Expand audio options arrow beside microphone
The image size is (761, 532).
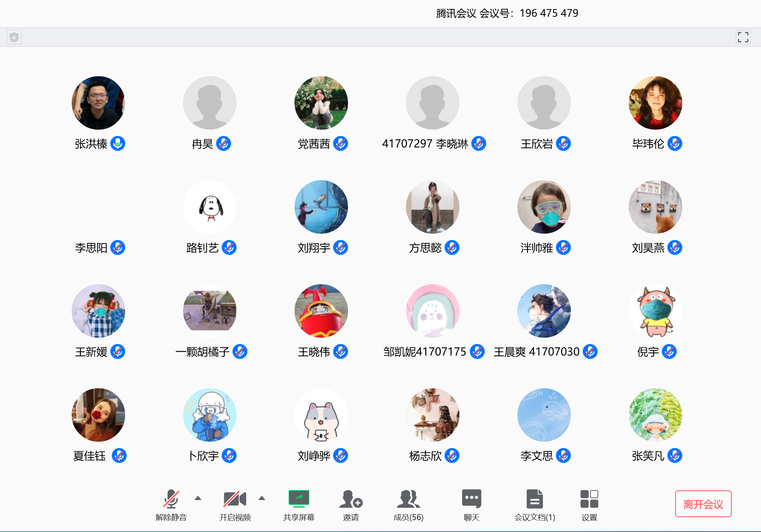point(198,498)
